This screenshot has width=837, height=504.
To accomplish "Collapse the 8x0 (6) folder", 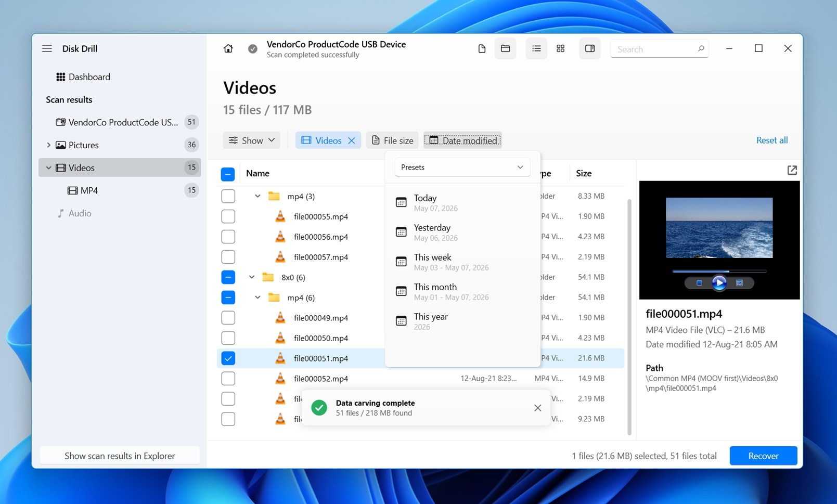I will point(251,277).
